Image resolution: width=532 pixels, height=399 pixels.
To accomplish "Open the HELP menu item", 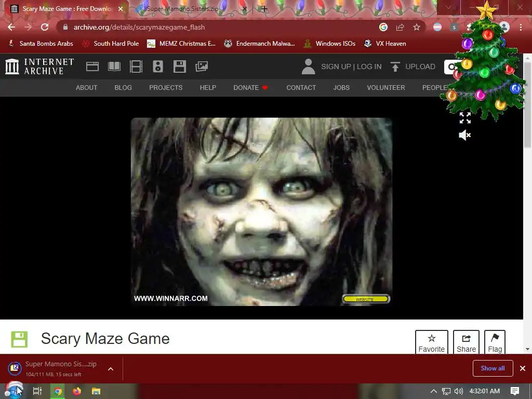I will (208, 87).
